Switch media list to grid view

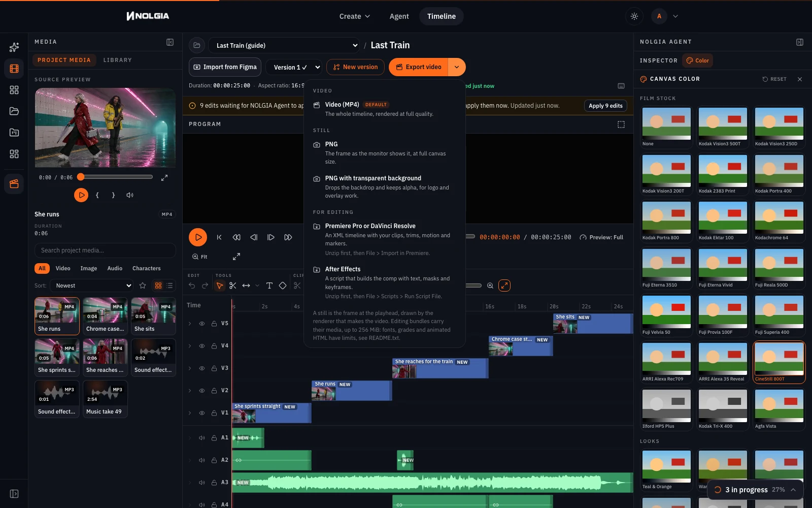point(158,285)
